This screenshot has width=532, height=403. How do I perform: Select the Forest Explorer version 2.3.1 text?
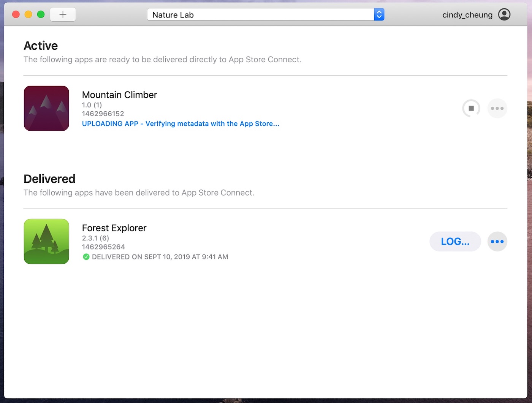coord(95,238)
